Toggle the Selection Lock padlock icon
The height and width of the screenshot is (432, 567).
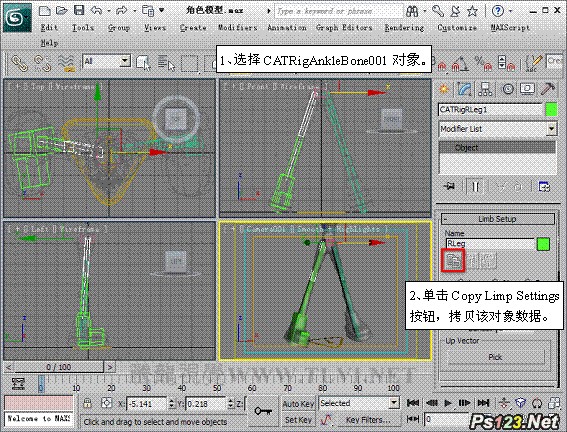tap(87, 403)
